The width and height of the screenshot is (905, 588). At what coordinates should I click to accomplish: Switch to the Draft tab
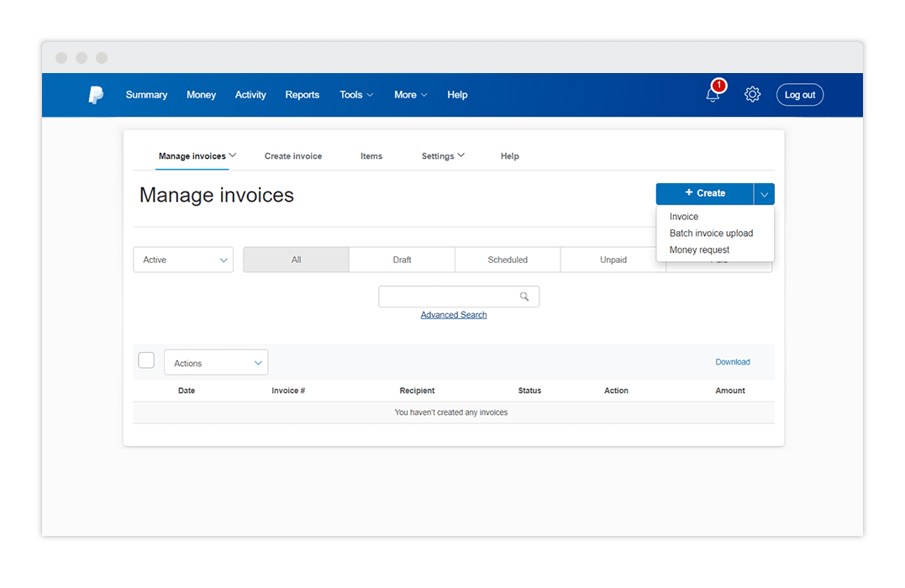pos(402,260)
